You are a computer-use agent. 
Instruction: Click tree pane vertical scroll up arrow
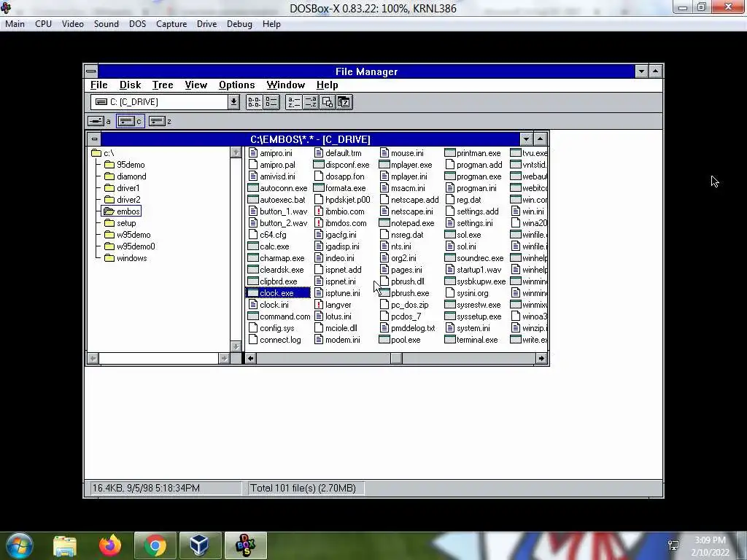[x=236, y=152]
